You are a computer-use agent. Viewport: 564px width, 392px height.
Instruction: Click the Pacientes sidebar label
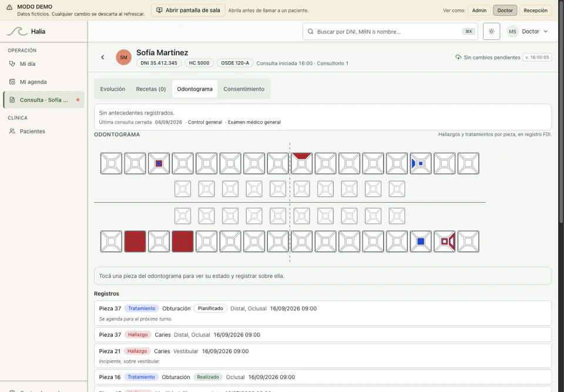32,132
